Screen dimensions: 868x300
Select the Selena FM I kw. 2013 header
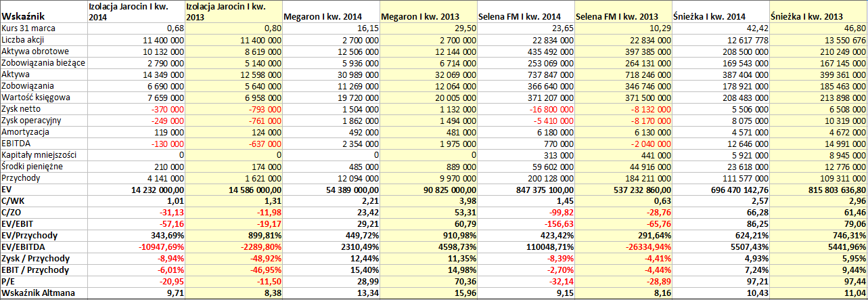(x=622, y=12)
